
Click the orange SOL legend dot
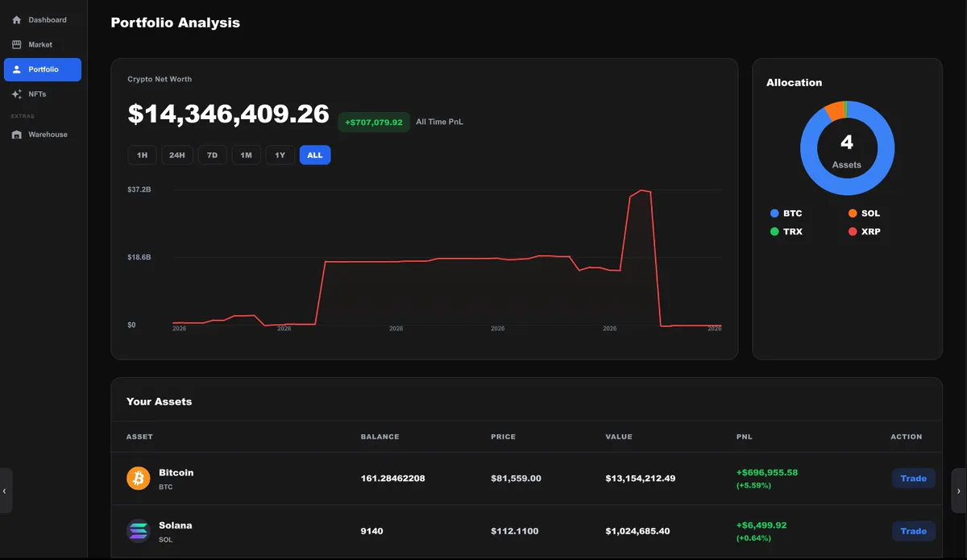(853, 214)
